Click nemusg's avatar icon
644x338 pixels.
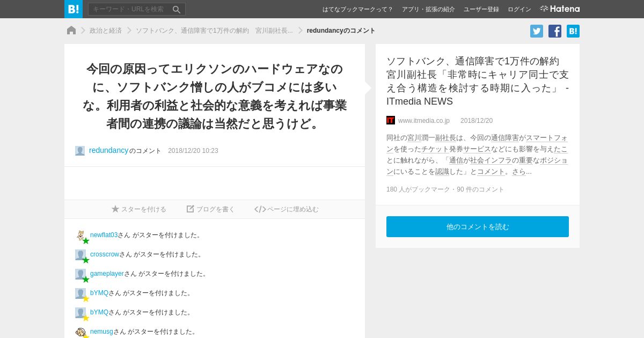pyautogui.click(x=80, y=332)
